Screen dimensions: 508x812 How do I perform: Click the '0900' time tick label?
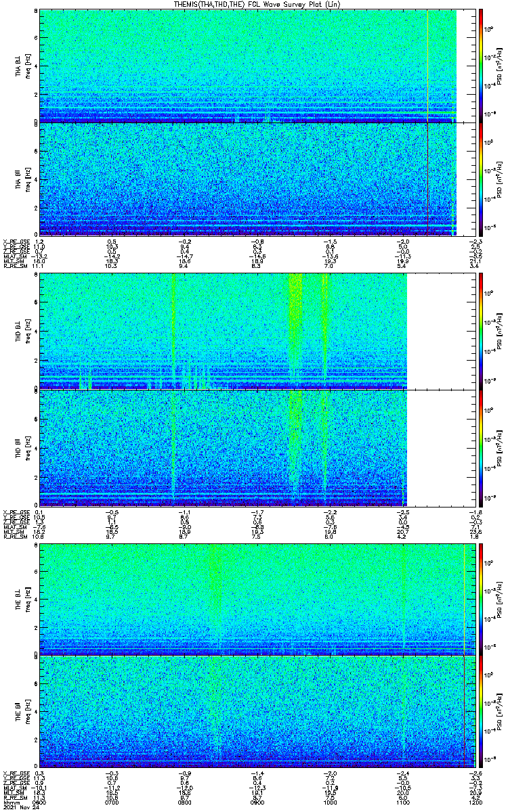256,801
